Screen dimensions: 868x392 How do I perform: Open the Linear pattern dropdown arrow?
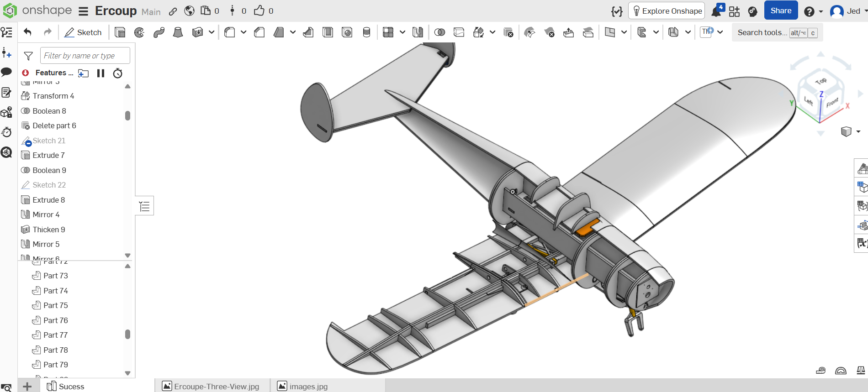tap(402, 32)
